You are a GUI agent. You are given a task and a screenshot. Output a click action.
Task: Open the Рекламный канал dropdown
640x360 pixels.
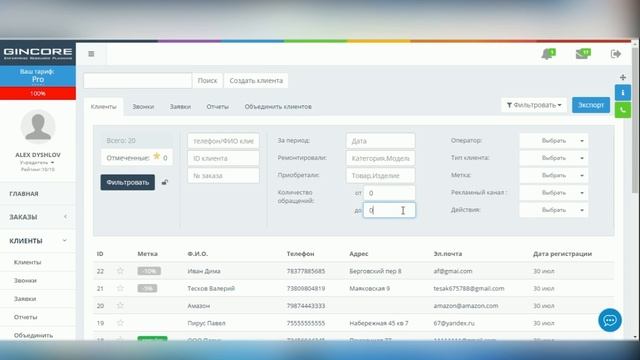tap(553, 193)
